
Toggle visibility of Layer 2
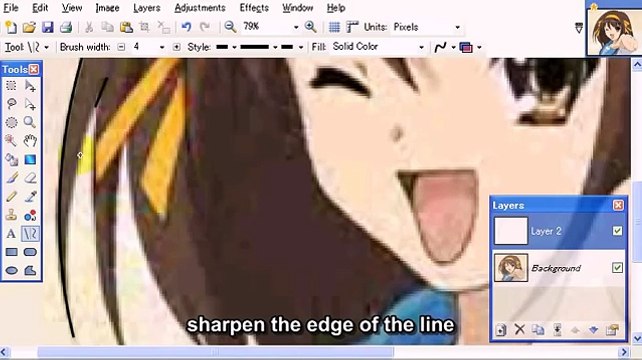pos(617,231)
